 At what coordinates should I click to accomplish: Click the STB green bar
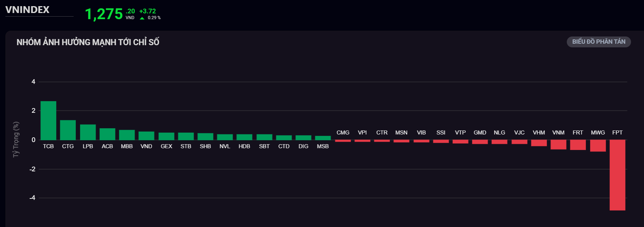pos(186,136)
